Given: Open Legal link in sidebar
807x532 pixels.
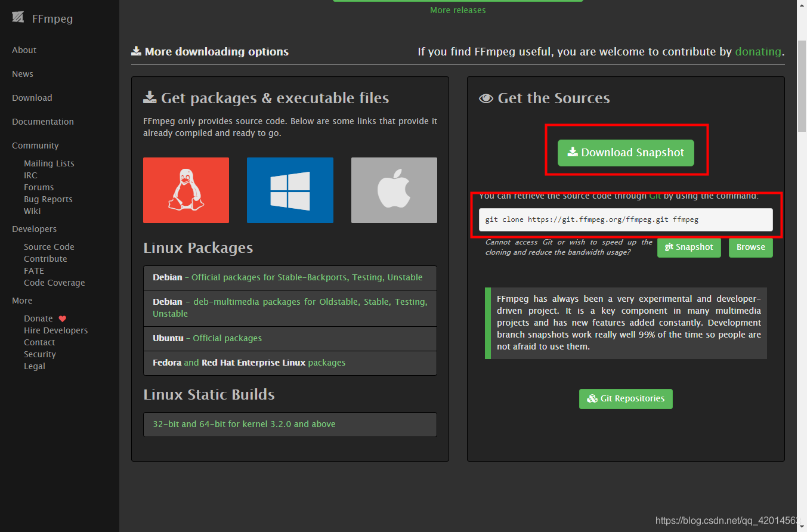Looking at the screenshot, I should [x=35, y=366].
